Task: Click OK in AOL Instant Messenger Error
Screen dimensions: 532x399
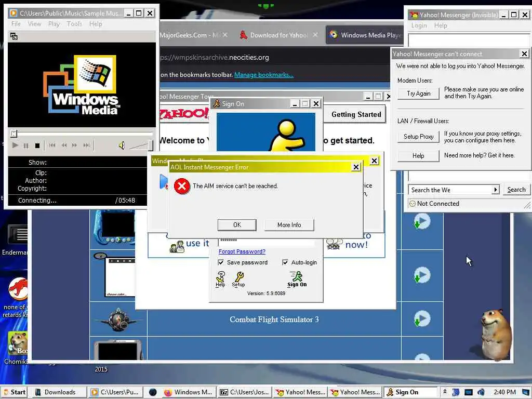Action: point(237,224)
